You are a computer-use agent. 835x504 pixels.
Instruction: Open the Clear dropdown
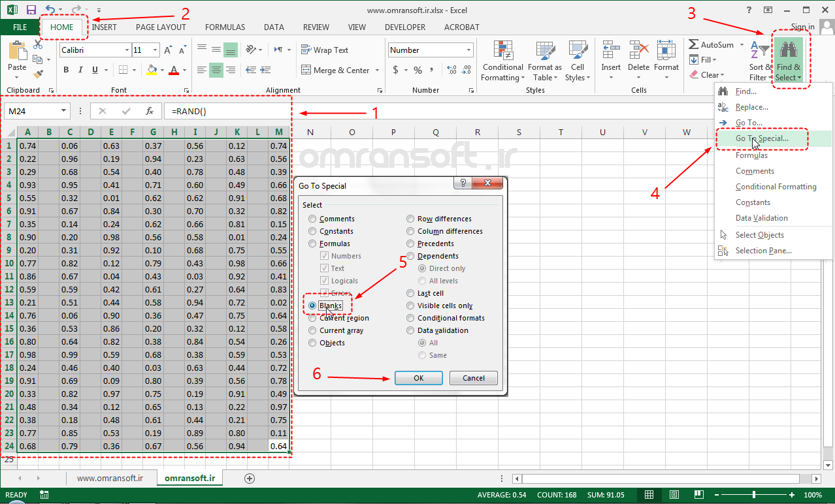click(707, 75)
